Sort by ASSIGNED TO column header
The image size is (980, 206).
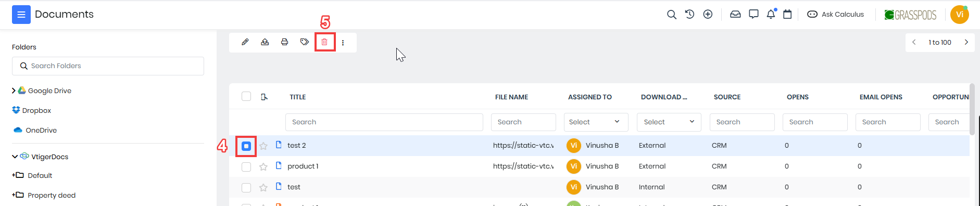[x=590, y=97]
